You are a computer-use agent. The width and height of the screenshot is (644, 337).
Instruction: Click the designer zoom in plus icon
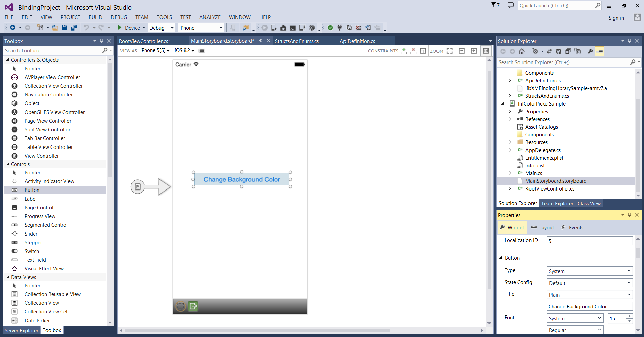point(474,51)
